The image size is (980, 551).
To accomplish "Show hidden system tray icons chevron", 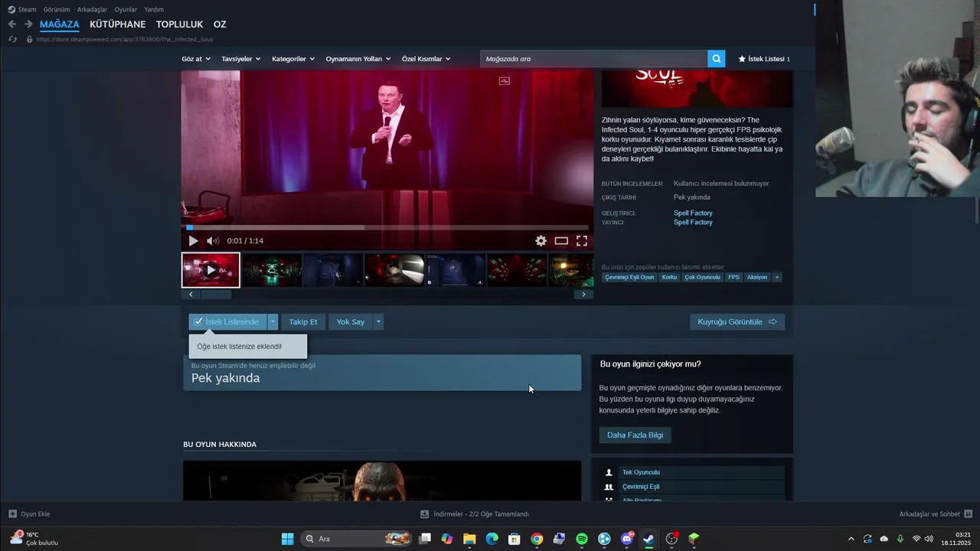I will [x=851, y=539].
